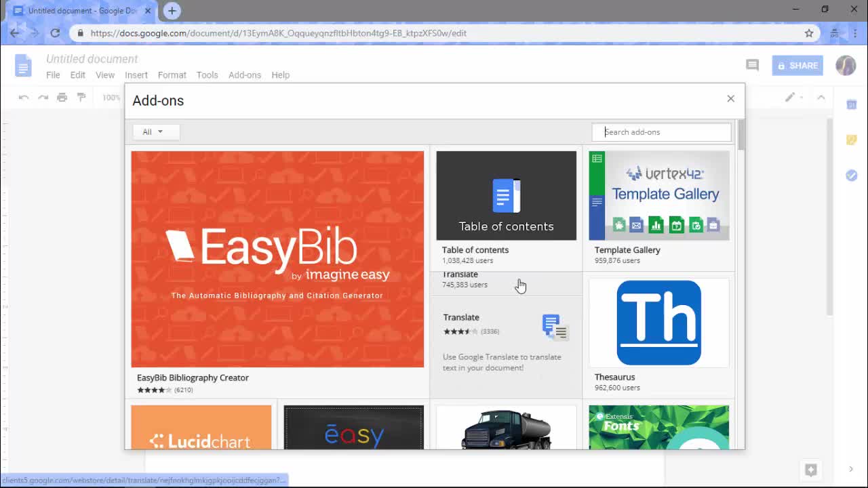Viewport: 868px width, 488px height.
Task: Open the Thesaurus add-on thumbnail
Action: click(x=659, y=323)
